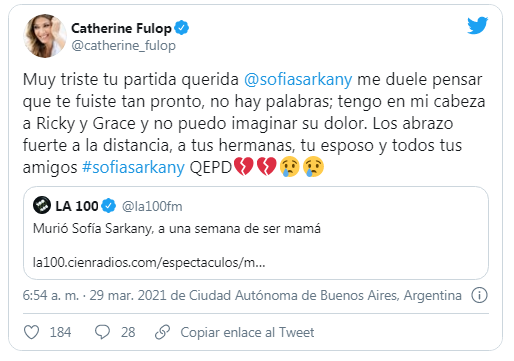
Task: Open Catherine Fulop's profile picture
Action: click(45, 36)
